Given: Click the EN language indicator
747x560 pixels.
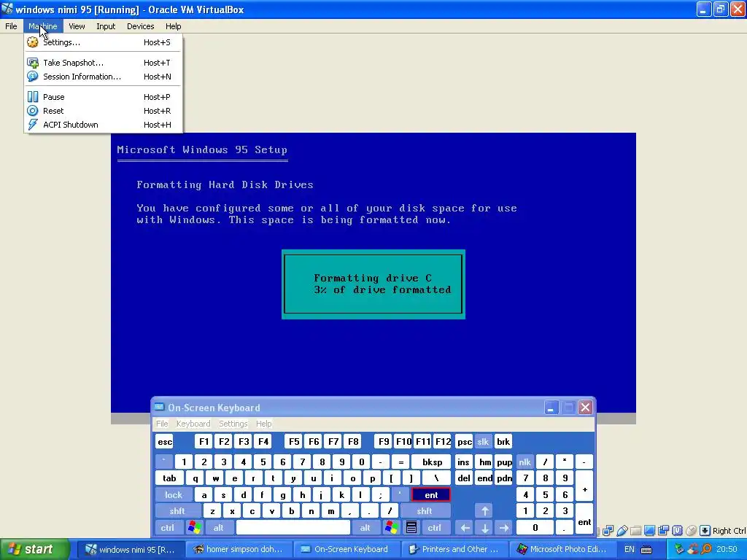Looking at the screenshot, I should pos(630,549).
